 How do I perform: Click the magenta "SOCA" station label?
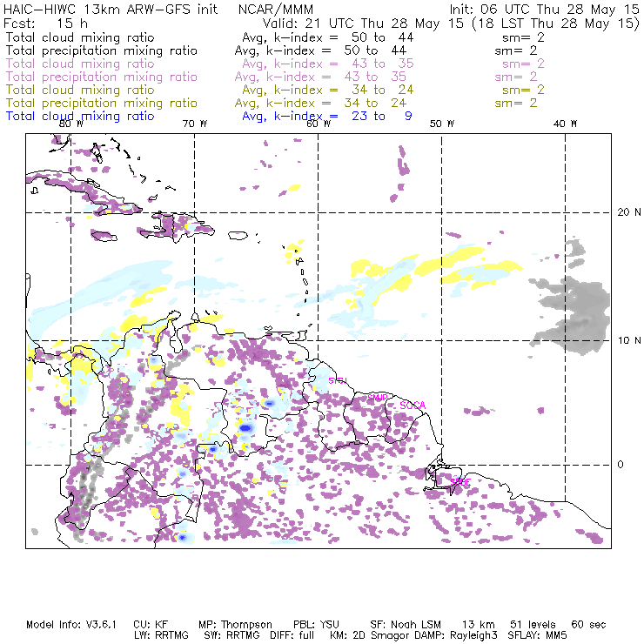tap(413, 406)
